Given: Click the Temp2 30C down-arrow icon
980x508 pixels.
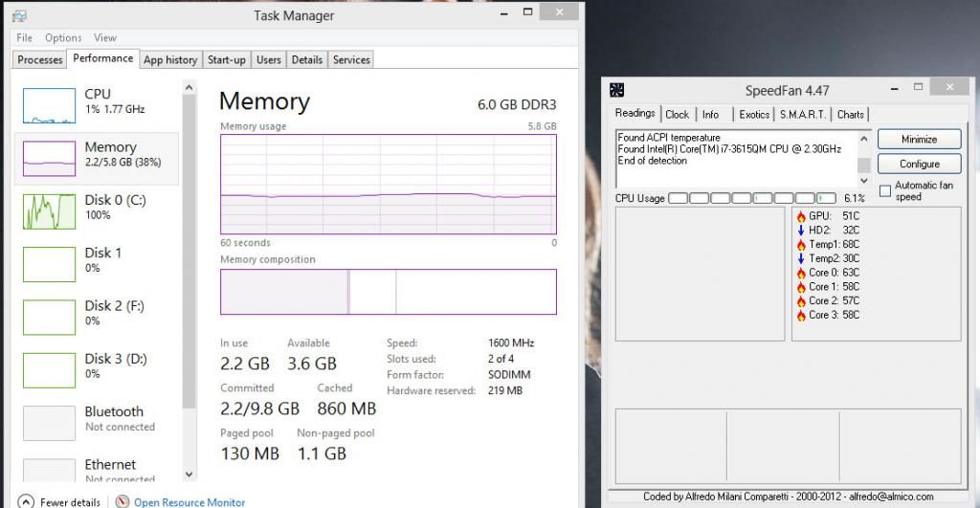Looking at the screenshot, I should pos(801,258).
